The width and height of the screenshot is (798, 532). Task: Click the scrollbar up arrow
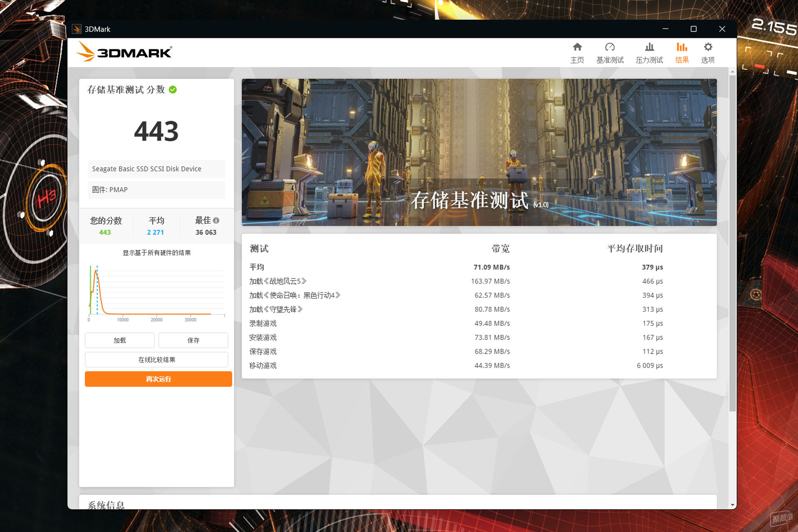click(732, 71)
